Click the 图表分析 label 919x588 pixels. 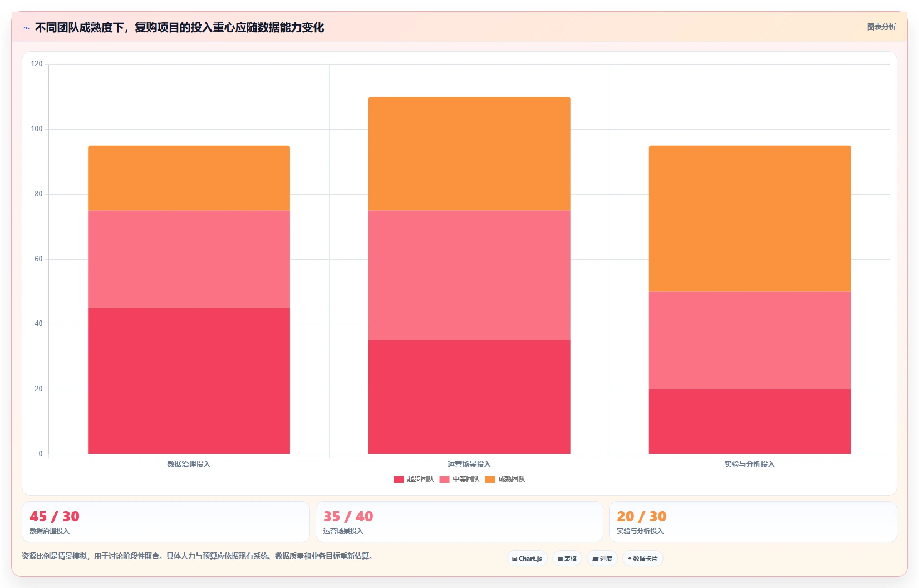tap(881, 27)
